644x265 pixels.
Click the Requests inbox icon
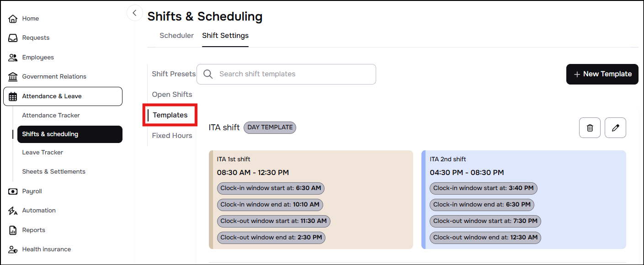pyautogui.click(x=13, y=38)
